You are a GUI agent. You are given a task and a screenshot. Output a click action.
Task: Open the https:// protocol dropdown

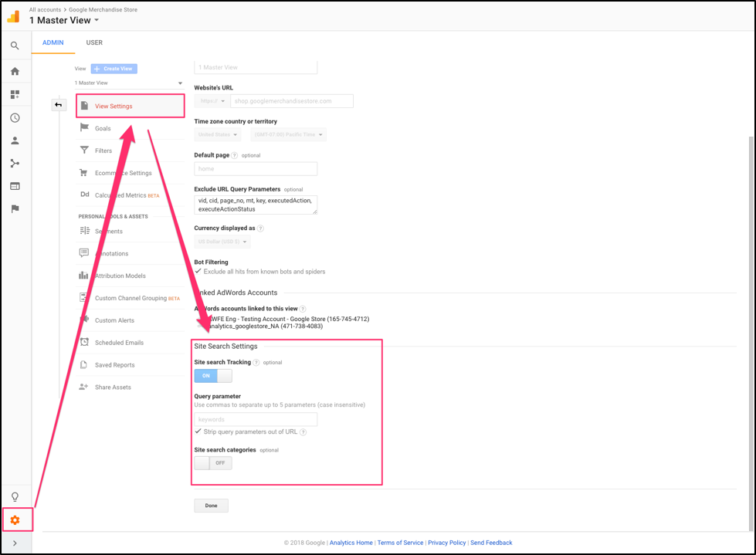(x=212, y=101)
